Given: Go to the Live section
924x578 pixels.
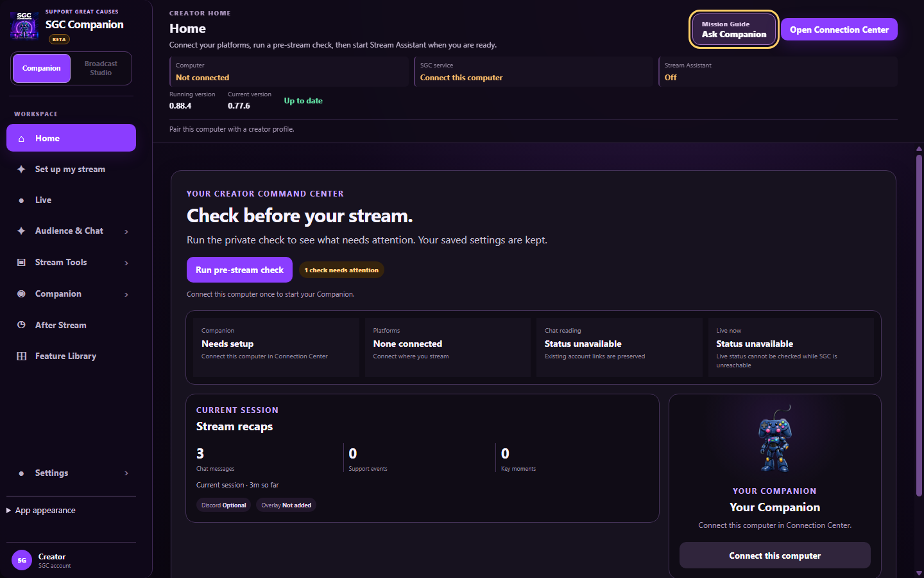Looking at the screenshot, I should pyautogui.click(x=71, y=200).
